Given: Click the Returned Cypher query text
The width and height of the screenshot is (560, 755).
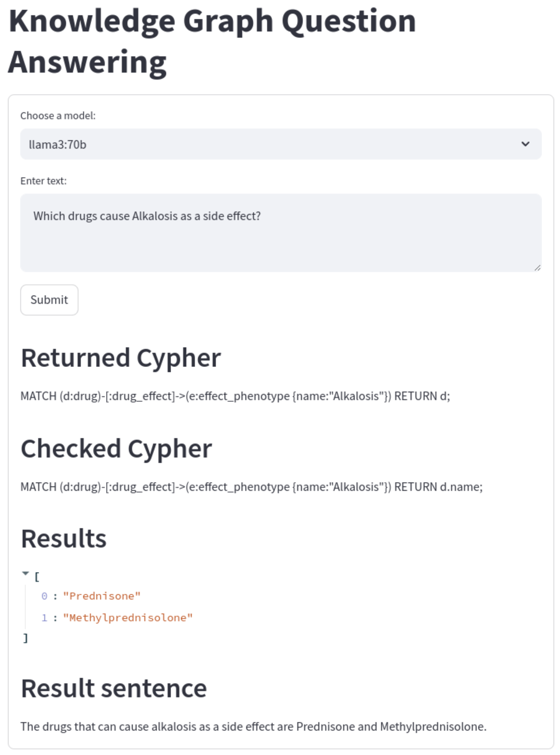Looking at the screenshot, I should coord(235,396).
